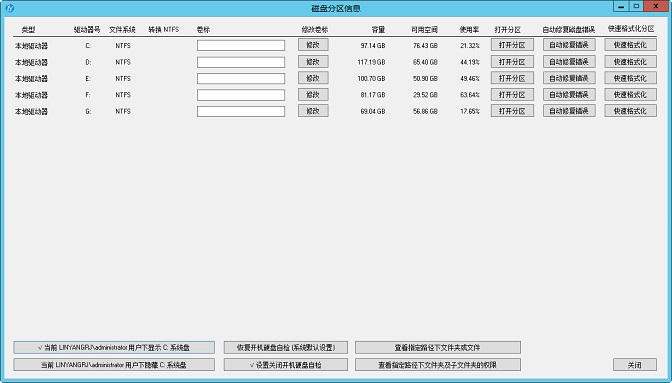The height and width of the screenshot is (383, 672).
Task: Open partition C: with 打开分区
Action: pyautogui.click(x=512, y=45)
